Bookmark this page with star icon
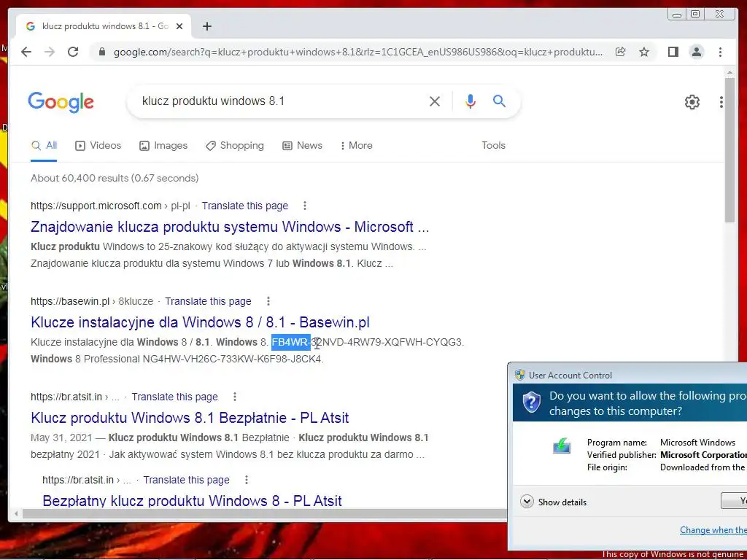 [644, 52]
